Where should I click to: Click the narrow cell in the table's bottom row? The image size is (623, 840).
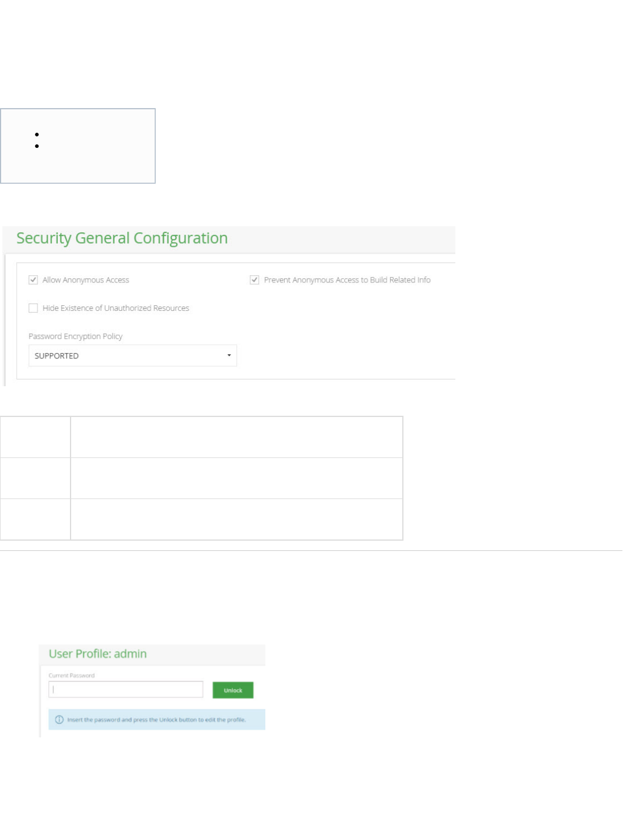[35, 519]
